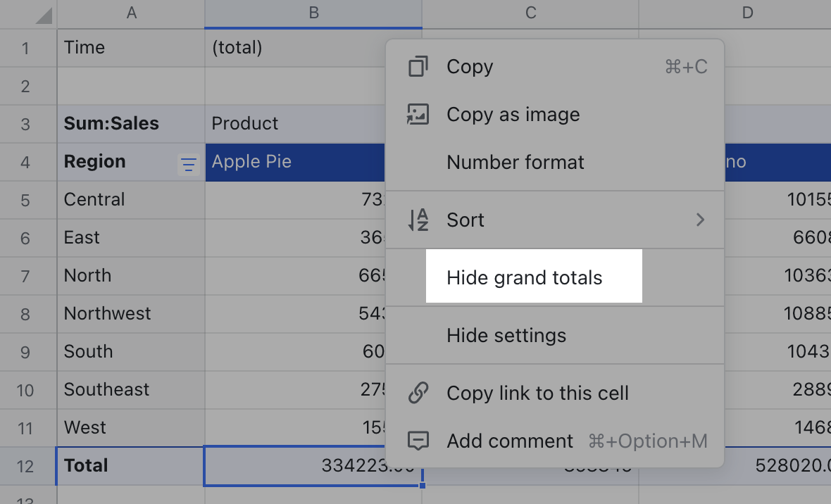Screen dimensions: 831x504
Task: Select column A header
Action: tap(131, 13)
